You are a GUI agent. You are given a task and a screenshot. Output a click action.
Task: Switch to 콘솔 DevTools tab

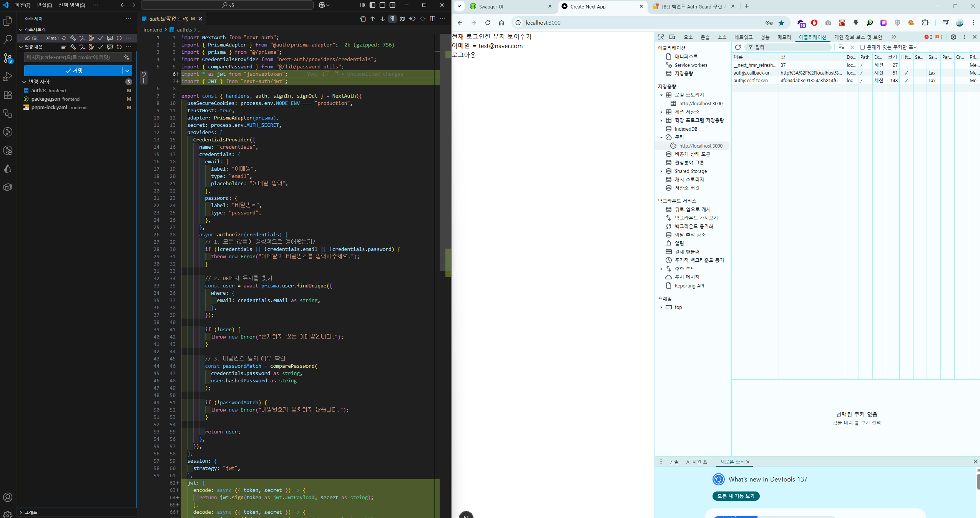tap(705, 37)
